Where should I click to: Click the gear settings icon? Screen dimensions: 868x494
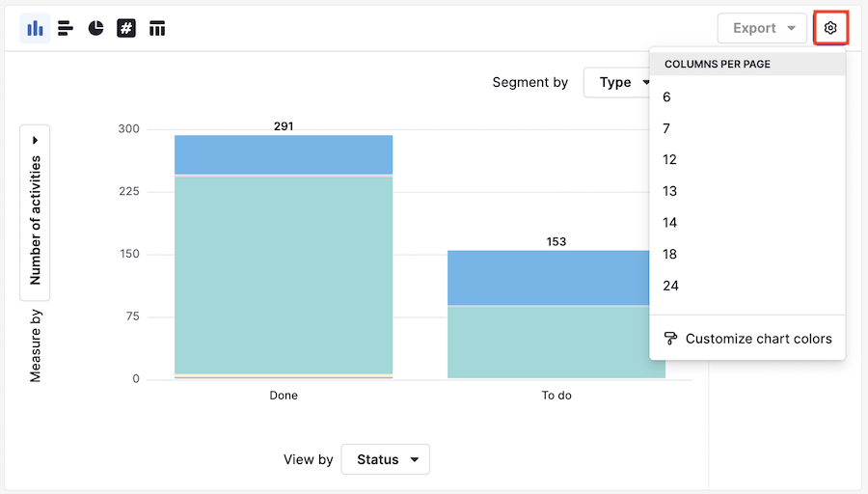(830, 28)
